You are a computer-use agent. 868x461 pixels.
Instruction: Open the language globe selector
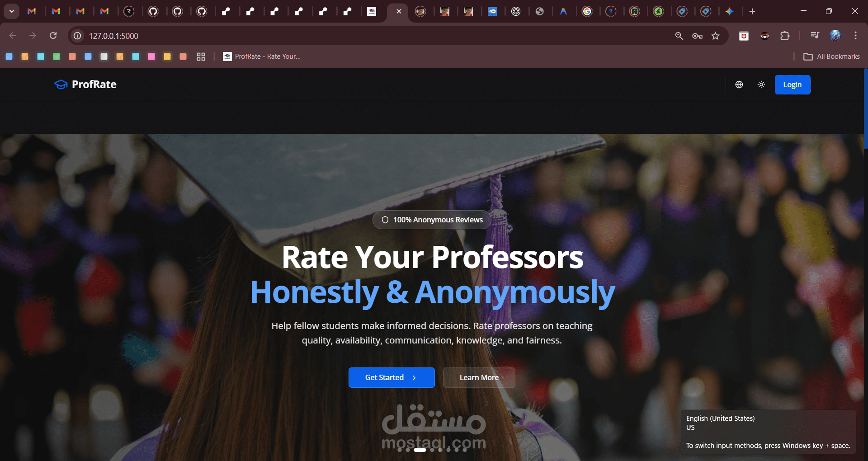[x=739, y=85]
